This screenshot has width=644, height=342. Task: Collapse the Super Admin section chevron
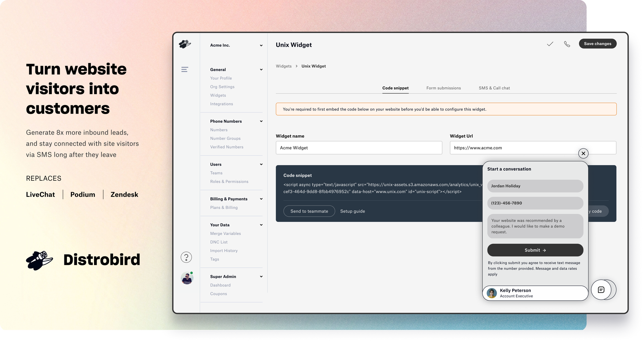pos(261,277)
